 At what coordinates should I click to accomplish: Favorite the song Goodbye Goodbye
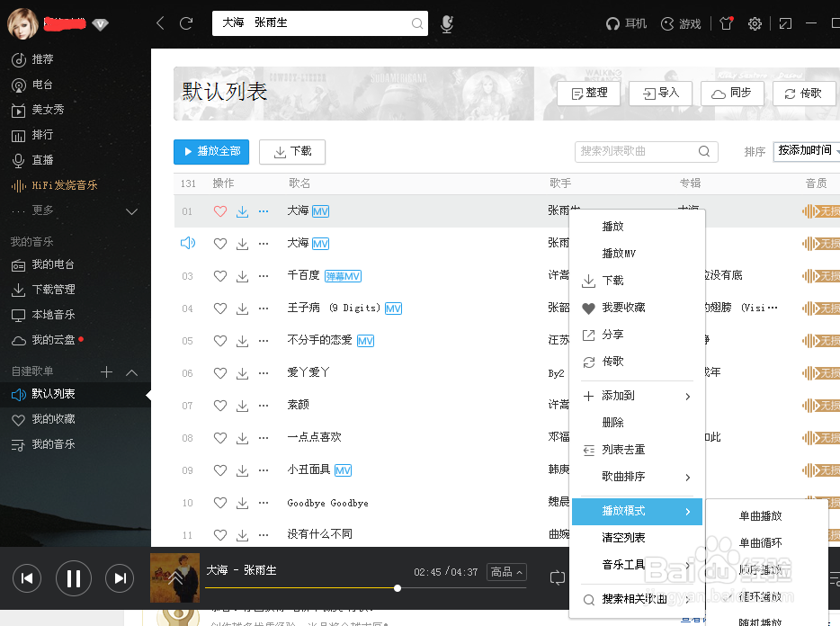220,503
